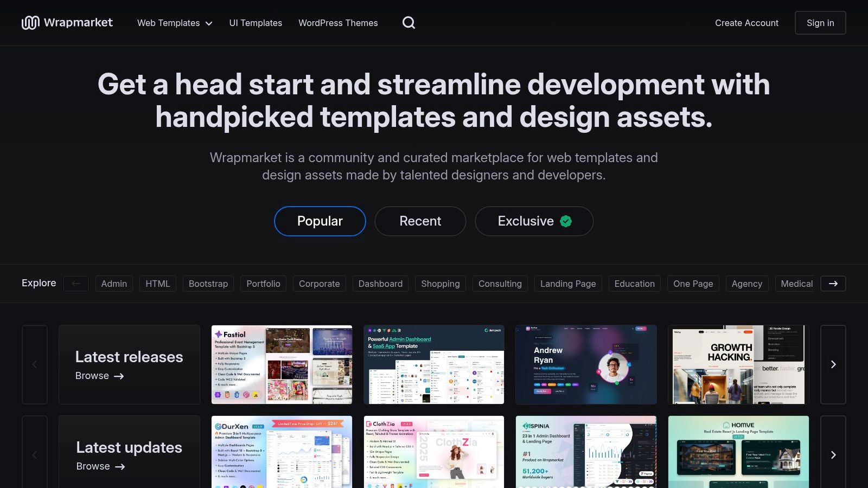
Task: Open the Fastiol template thumbnail
Action: (x=282, y=364)
